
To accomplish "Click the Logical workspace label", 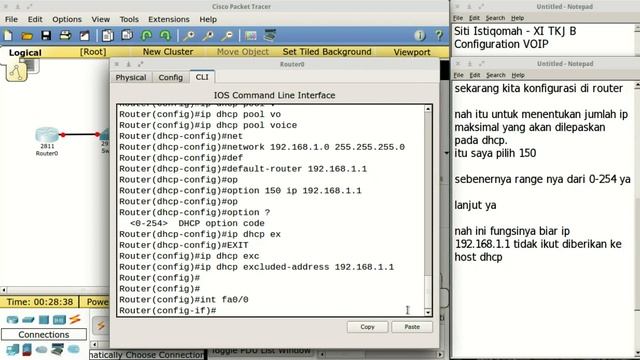I will click(x=25, y=53).
